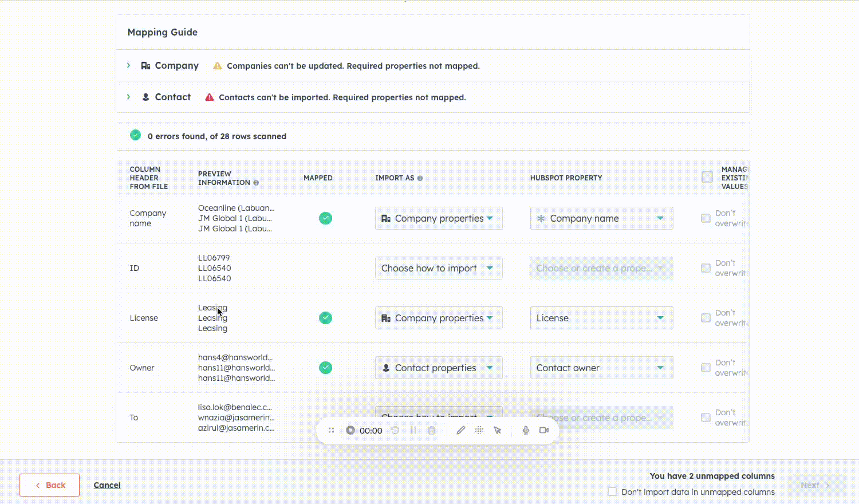
Task: Select the pencil annotation tool on recorder toolbar
Action: pos(460,430)
